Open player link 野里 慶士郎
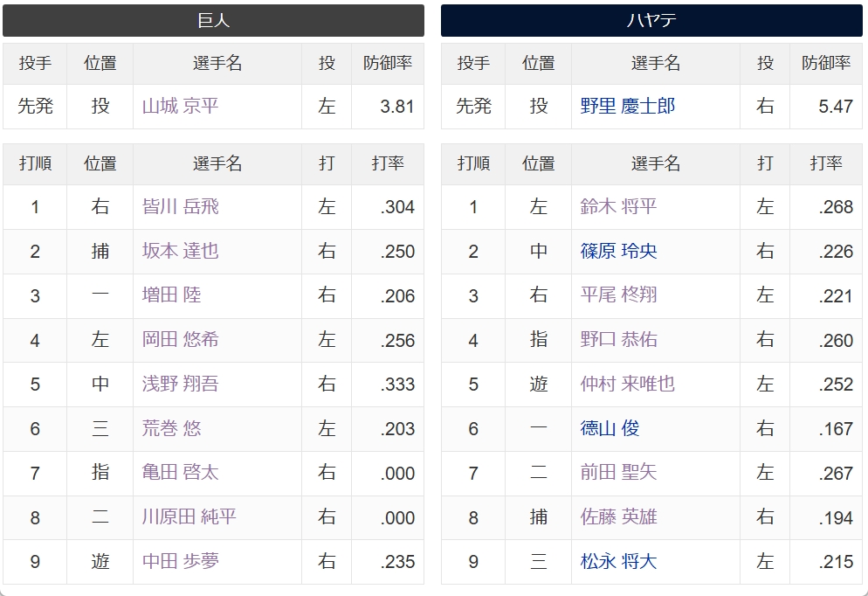 [628, 106]
